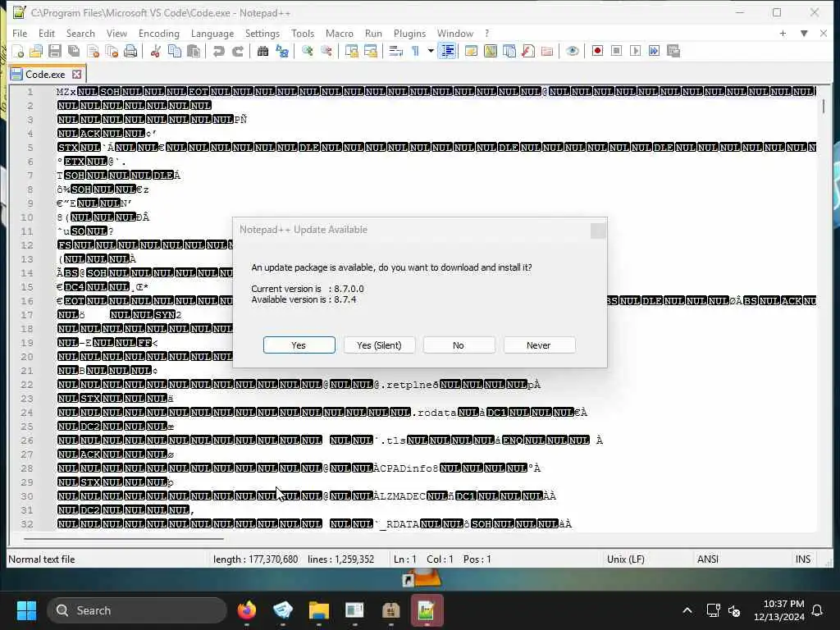Open dropdown arrow beside pilcrow icon

tap(430, 52)
